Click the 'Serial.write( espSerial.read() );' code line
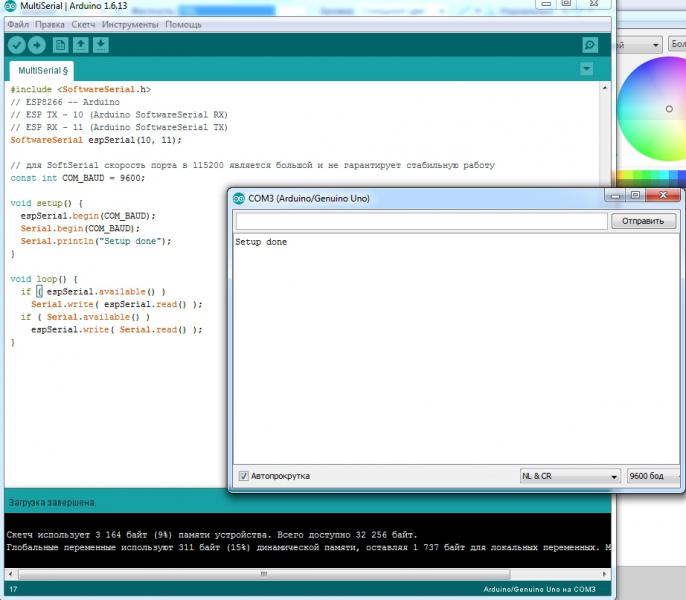The width and height of the screenshot is (686, 600). (x=117, y=304)
